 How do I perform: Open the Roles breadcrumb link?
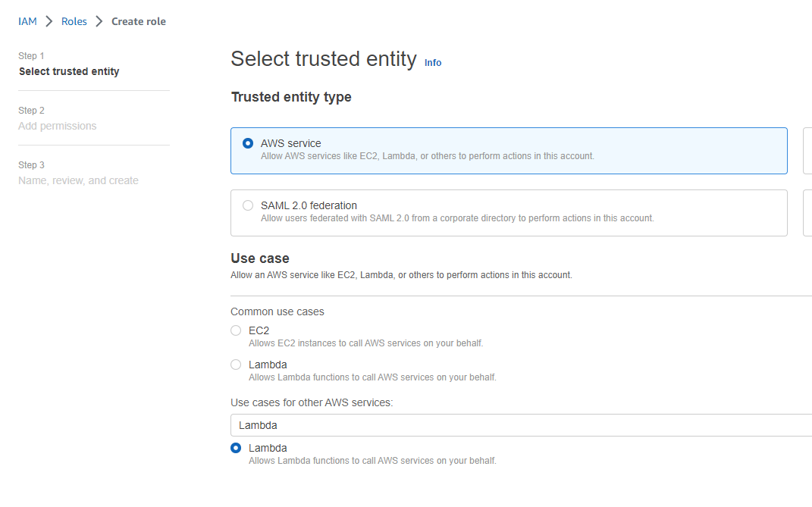pyautogui.click(x=74, y=21)
